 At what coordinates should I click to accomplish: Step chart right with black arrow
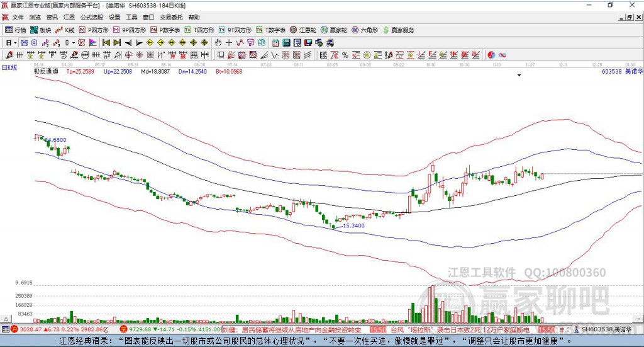(x=139, y=43)
